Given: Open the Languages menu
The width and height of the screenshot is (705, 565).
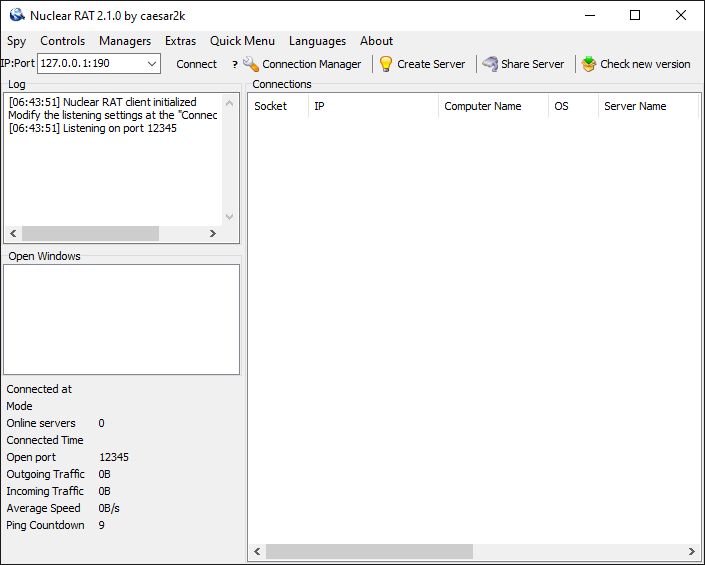Looking at the screenshot, I should pos(317,41).
